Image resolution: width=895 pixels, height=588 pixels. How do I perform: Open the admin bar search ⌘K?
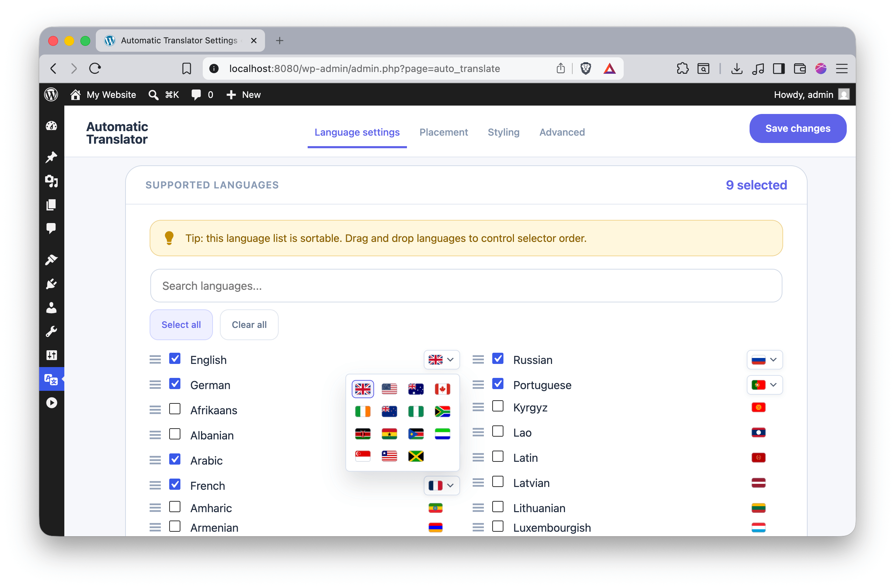coord(164,95)
